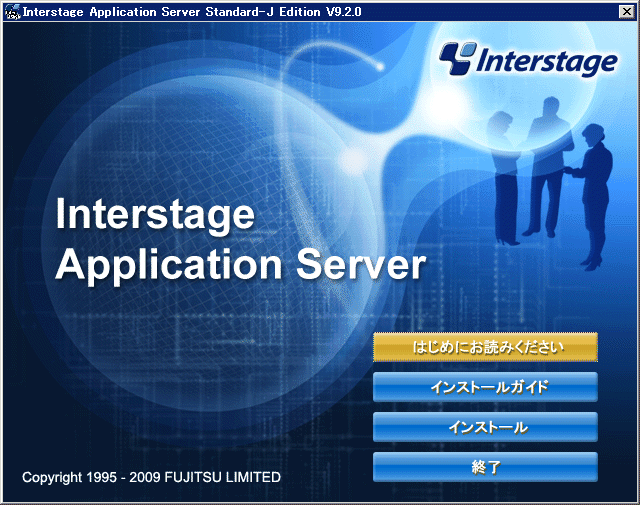
Task: Close the installer window with X
Action: [x=627, y=11]
